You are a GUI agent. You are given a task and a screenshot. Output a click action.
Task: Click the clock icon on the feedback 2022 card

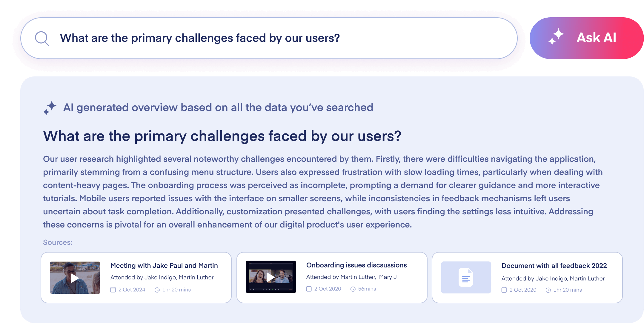(548, 290)
